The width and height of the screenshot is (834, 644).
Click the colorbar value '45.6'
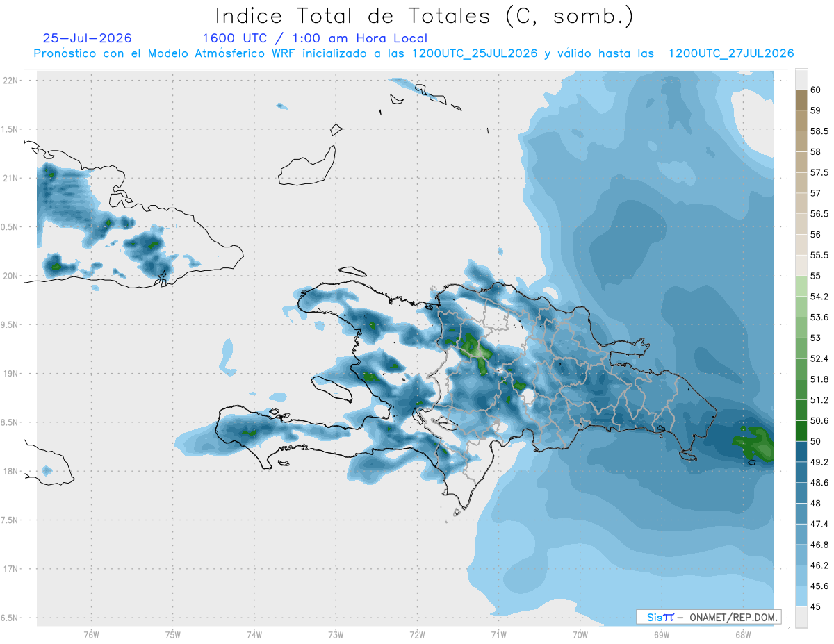[819, 586]
